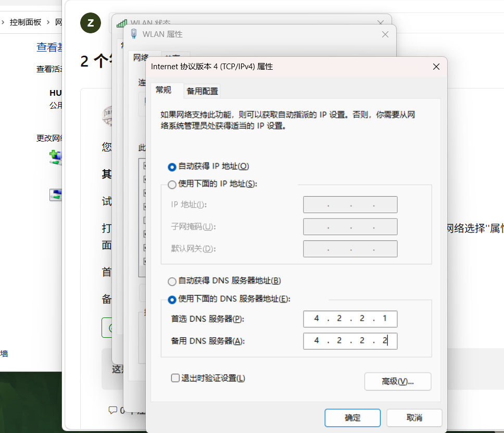504x433 pixels.
Task: Click the disabled IP 地址 field
Action: (x=350, y=205)
